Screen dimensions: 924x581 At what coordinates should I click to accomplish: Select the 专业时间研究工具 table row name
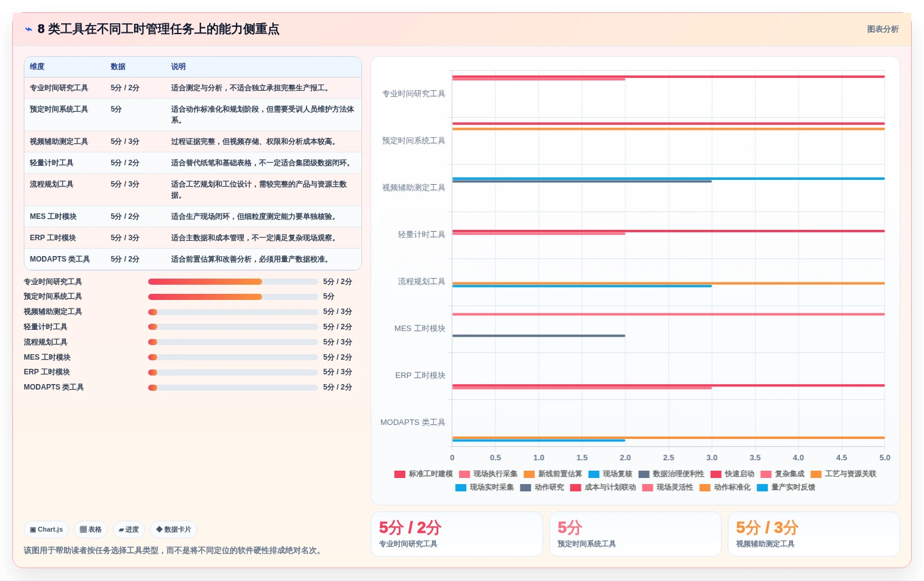click(x=59, y=88)
